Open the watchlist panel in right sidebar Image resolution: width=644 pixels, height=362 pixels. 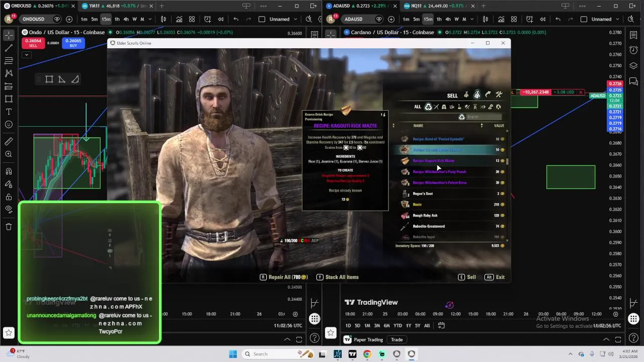point(633,35)
